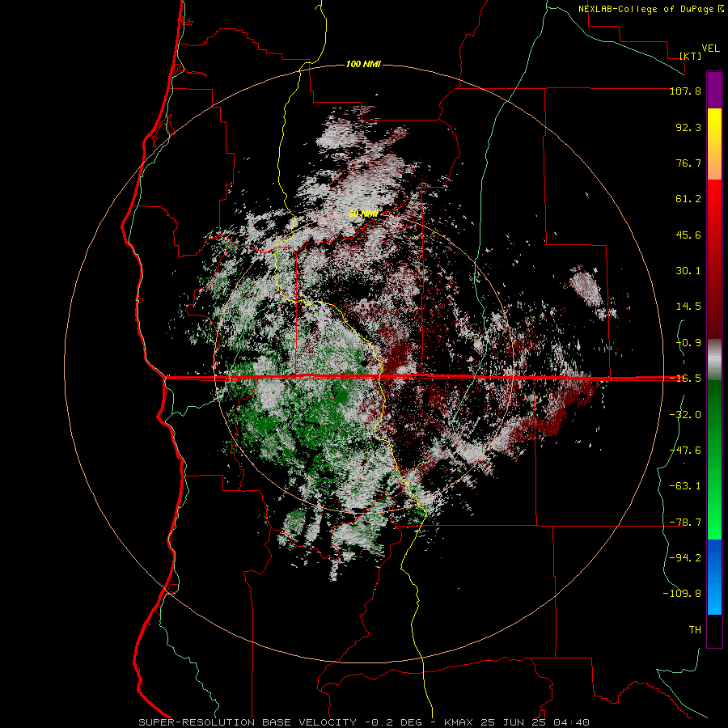Select the -16.5 legend value
This screenshot has height=728, width=728.
pyautogui.click(x=685, y=379)
